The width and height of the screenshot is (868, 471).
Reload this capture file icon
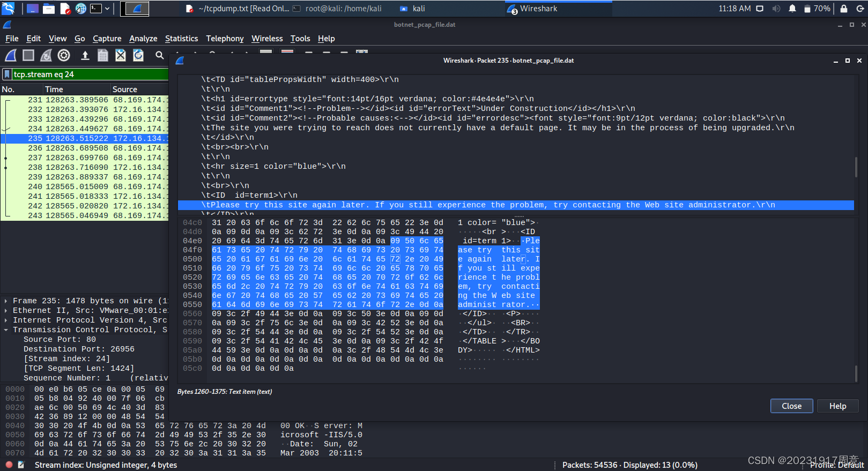[138, 55]
